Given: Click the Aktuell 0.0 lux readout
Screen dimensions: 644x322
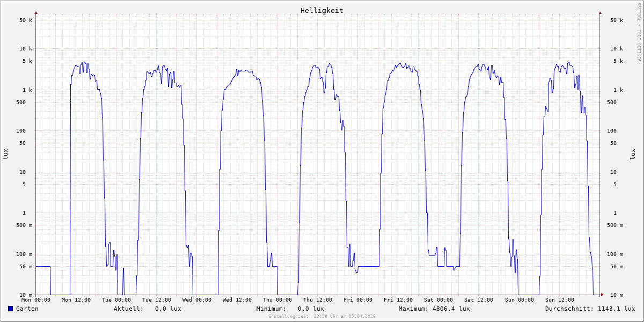Looking at the screenshot, I should pyautogui.click(x=147, y=309).
